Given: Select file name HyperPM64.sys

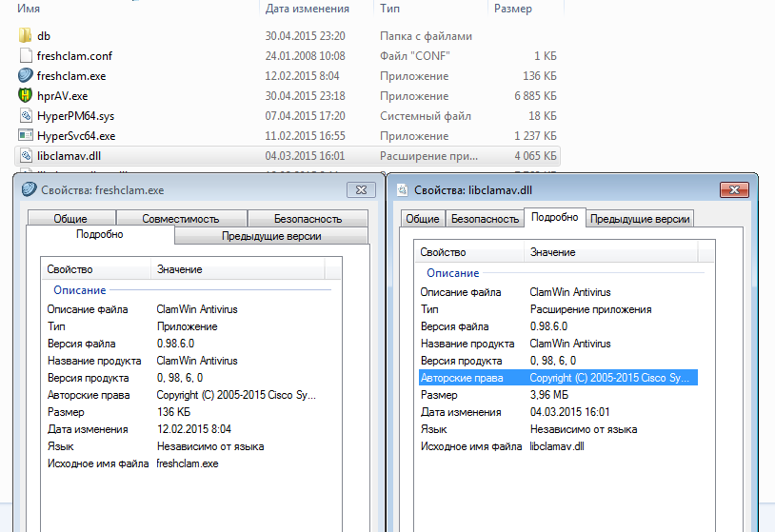Looking at the screenshot, I should coord(75,116).
